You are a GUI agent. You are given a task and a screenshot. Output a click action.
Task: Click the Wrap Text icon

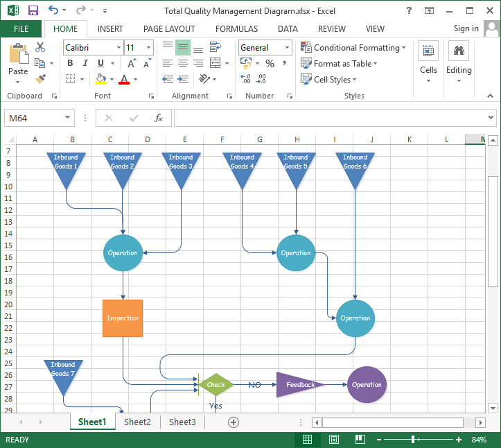point(215,47)
